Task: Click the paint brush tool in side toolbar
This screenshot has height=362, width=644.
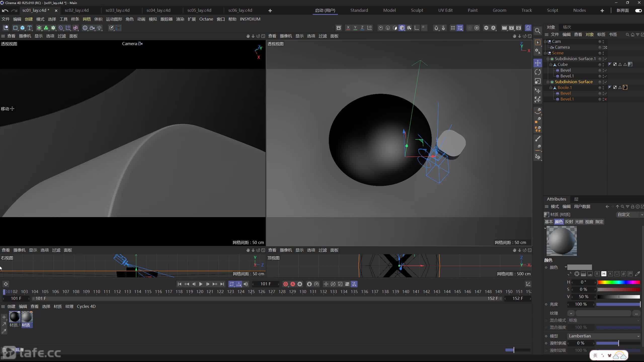Action: (538, 139)
